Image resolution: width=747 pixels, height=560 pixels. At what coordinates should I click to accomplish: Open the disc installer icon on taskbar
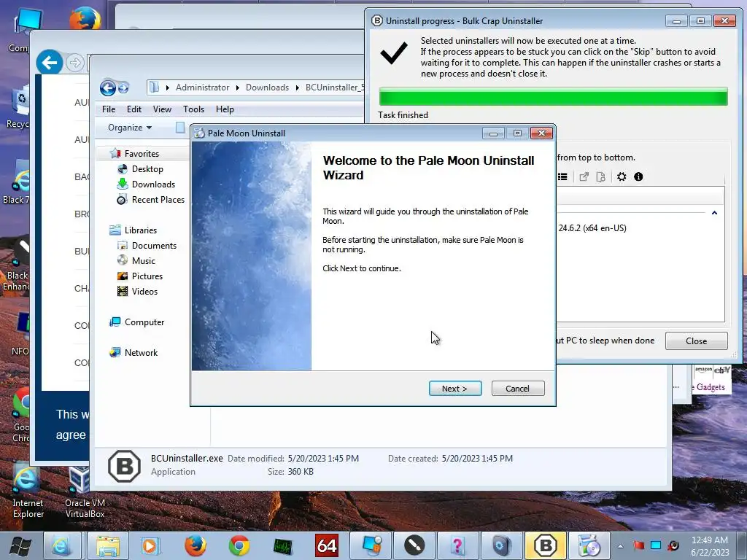589,545
